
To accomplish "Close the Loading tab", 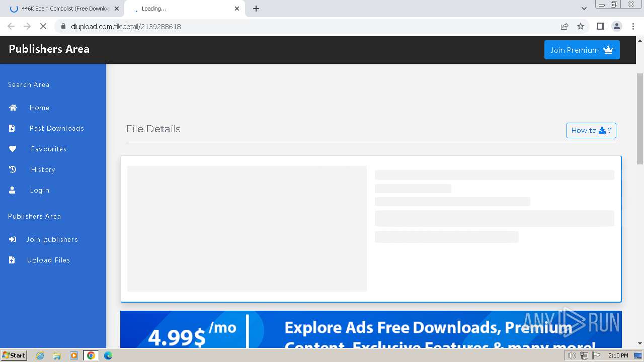I will click(237, 9).
